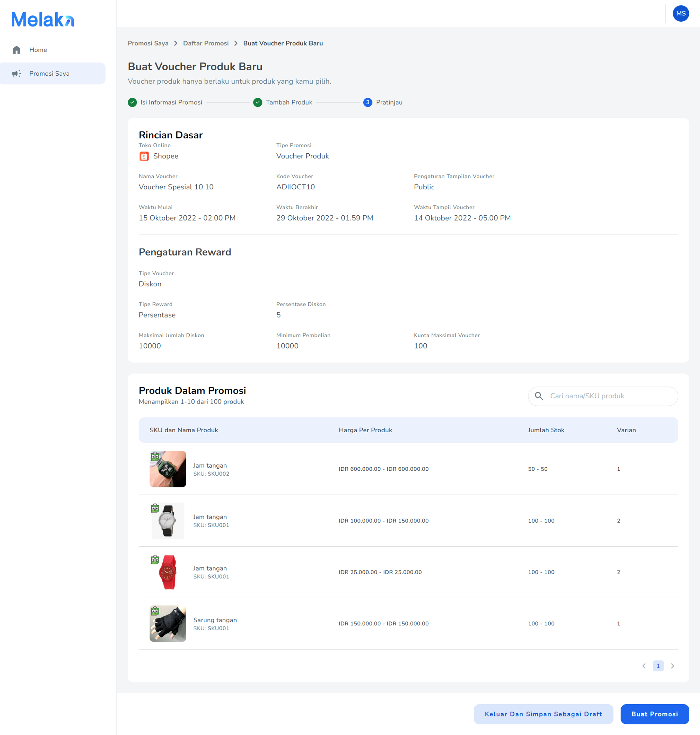The width and height of the screenshot is (700, 735).
Task: Click Buat Voucher Produk Baru breadcrumb
Action: point(283,43)
